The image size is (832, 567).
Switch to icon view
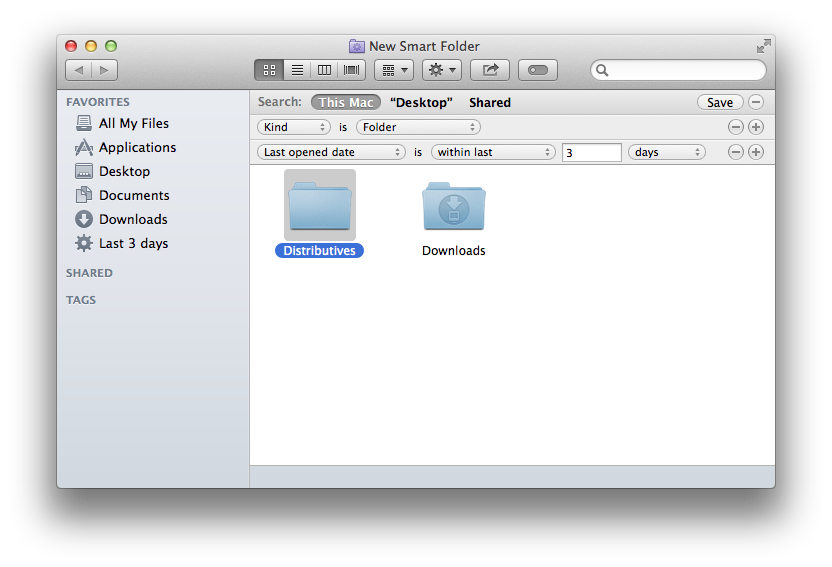(x=269, y=70)
